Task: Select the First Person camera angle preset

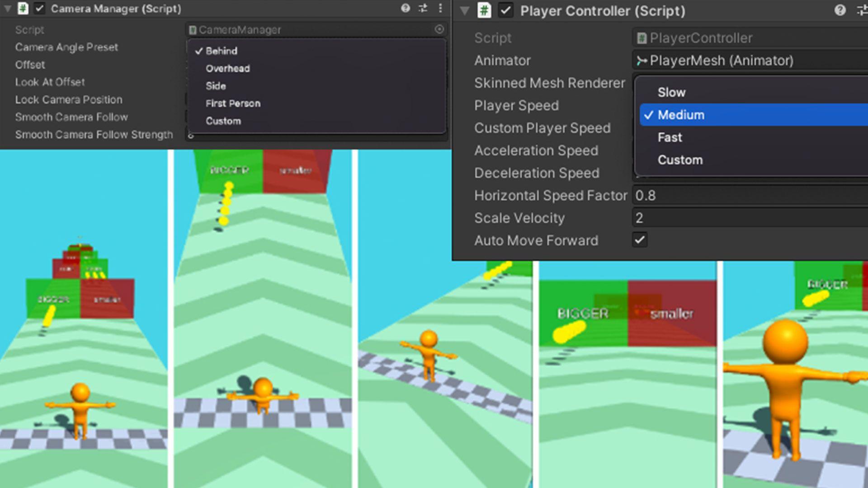Action: click(x=233, y=103)
